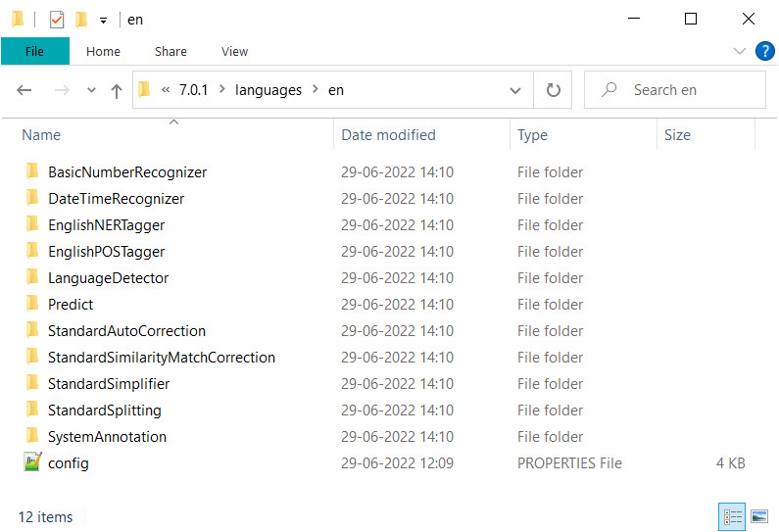Sort by the Size column header
The height and width of the screenshot is (532, 779).
coord(677,135)
